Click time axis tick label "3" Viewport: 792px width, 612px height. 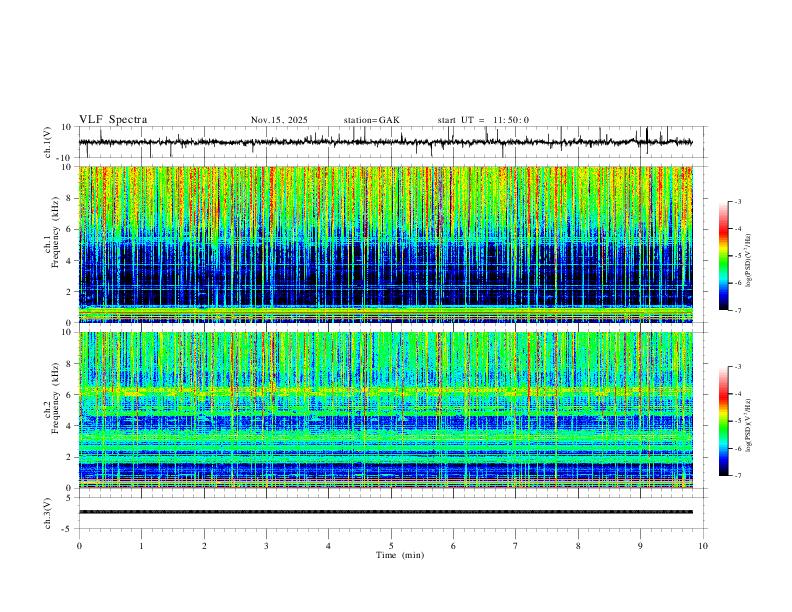point(266,546)
